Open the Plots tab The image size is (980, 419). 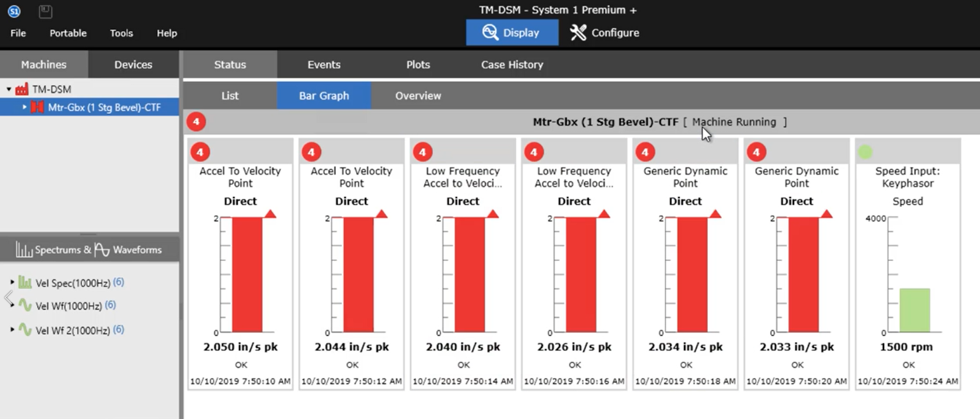pos(418,65)
